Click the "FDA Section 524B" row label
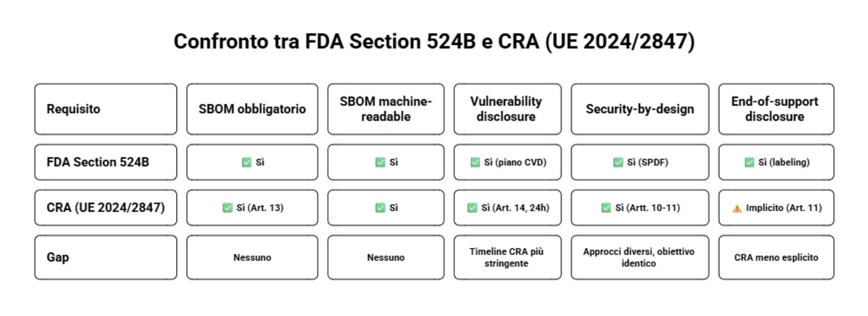This screenshot has height=316, width=868. coord(106,162)
